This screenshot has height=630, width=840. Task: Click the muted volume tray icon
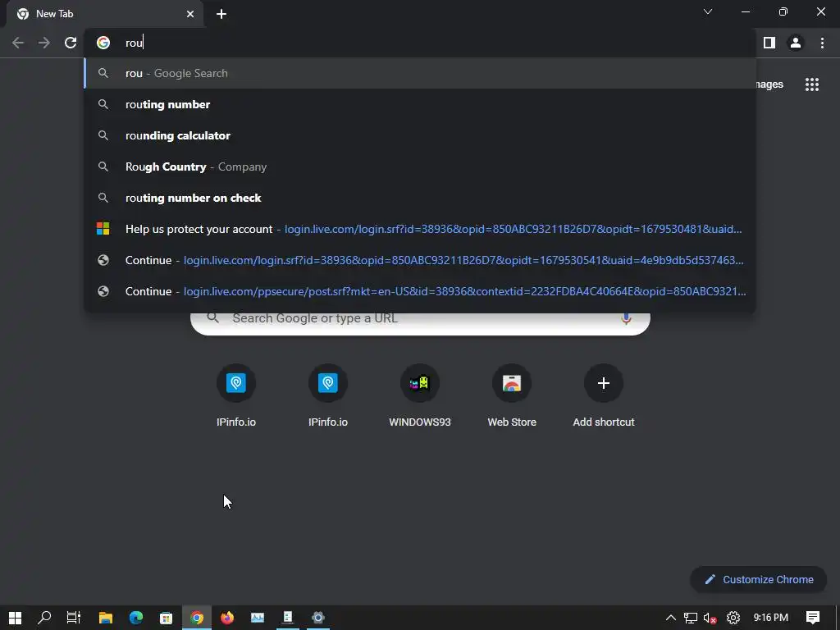[710, 618]
